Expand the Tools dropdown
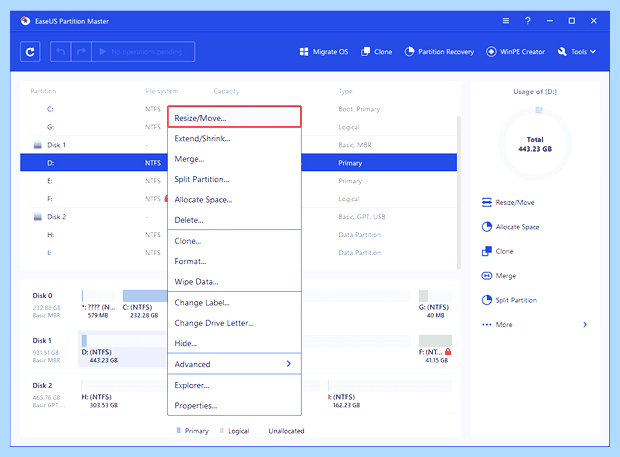Viewport: 620px width, 457px height. (577, 52)
